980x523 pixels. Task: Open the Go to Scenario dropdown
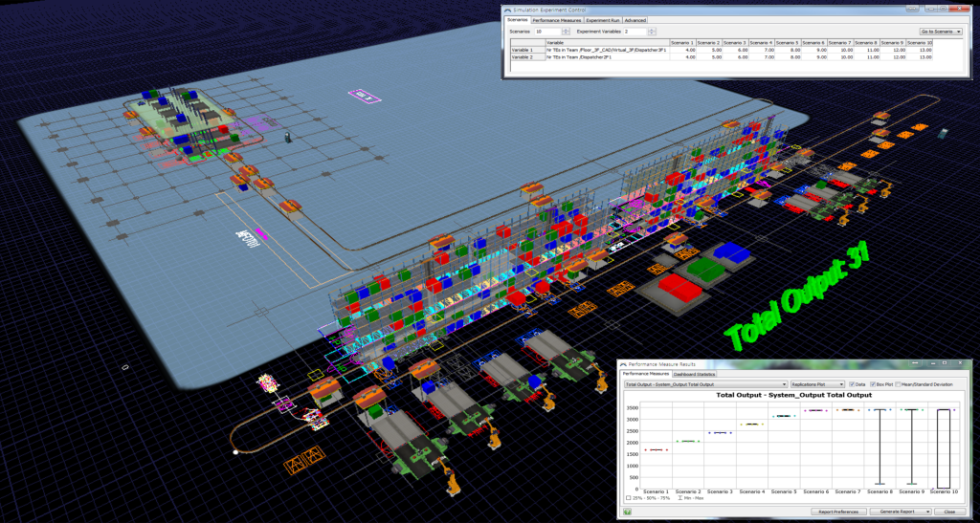[942, 32]
